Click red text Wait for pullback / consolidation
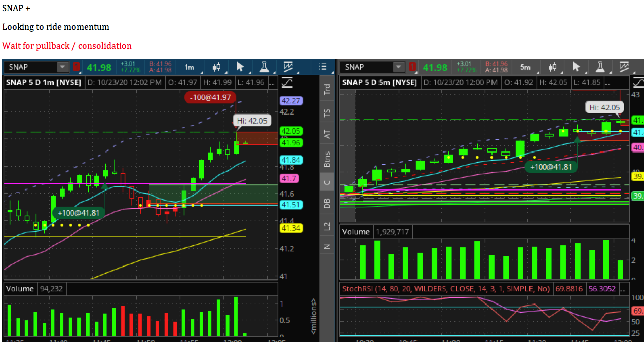Screen dimensions: 644x342 pos(67,46)
